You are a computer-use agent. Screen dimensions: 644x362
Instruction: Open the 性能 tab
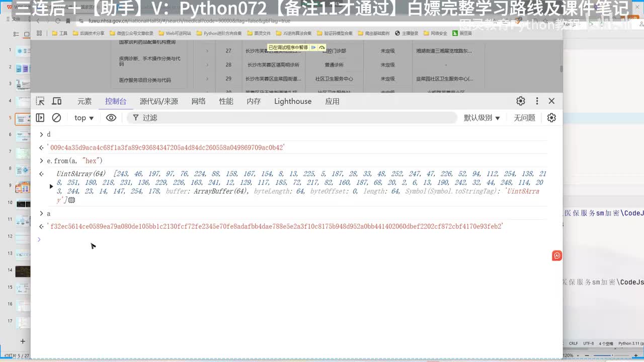click(226, 101)
